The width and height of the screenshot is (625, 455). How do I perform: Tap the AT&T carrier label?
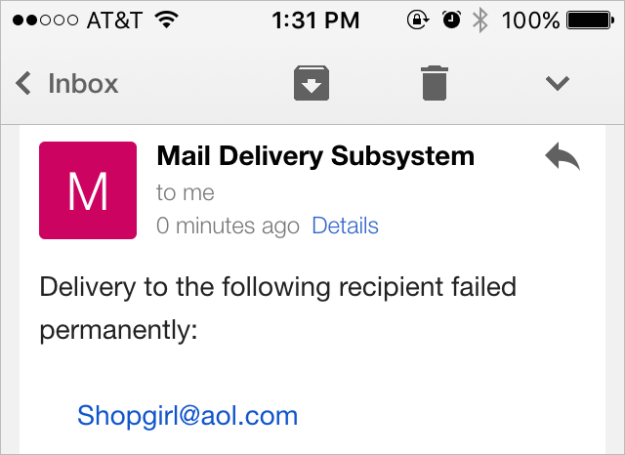[115, 20]
